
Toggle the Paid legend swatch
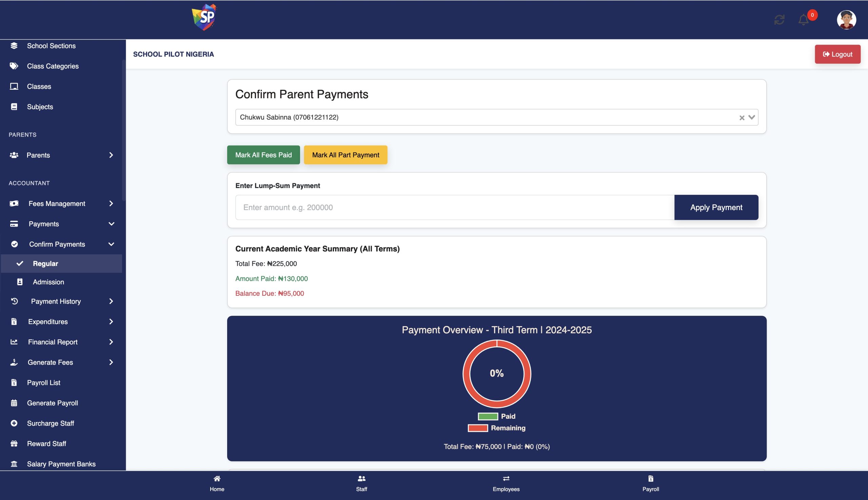pos(488,416)
